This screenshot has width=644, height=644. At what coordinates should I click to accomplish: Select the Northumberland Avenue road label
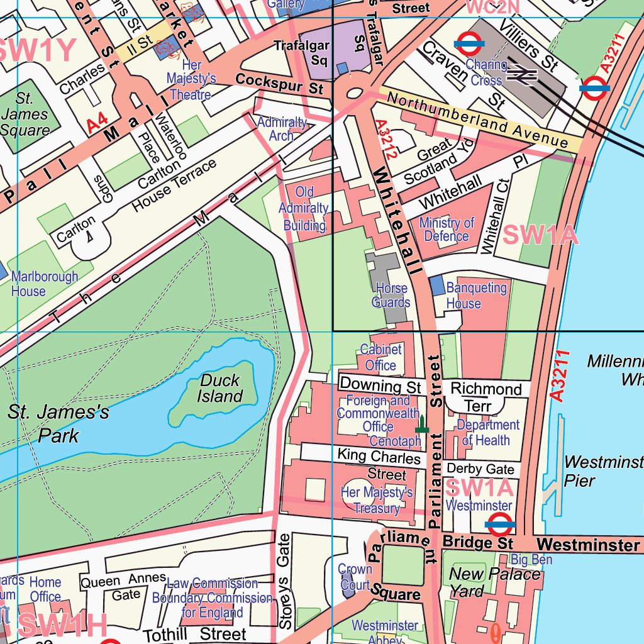(477, 121)
